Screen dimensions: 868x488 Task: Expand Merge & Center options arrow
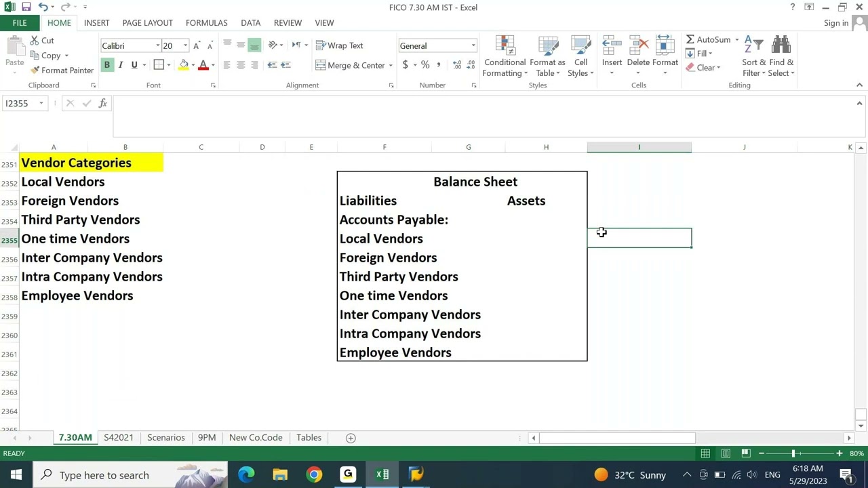[x=391, y=65]
